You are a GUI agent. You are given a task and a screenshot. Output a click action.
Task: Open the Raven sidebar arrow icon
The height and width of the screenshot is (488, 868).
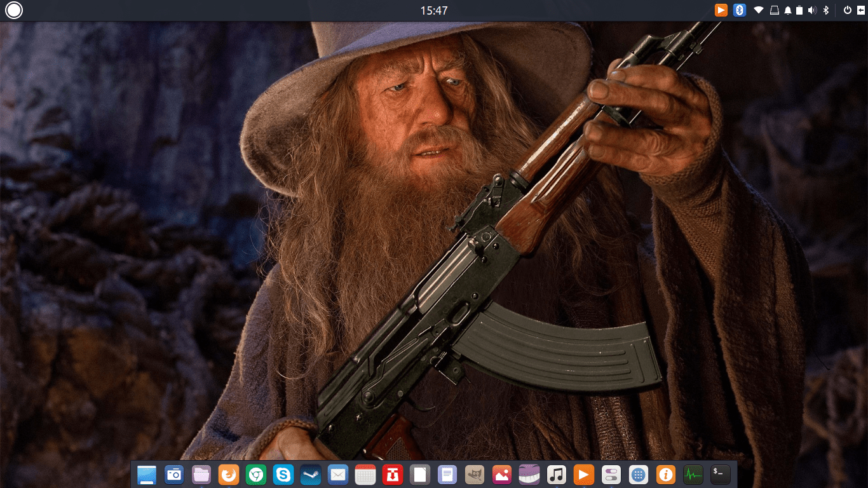tap(860, 10)
